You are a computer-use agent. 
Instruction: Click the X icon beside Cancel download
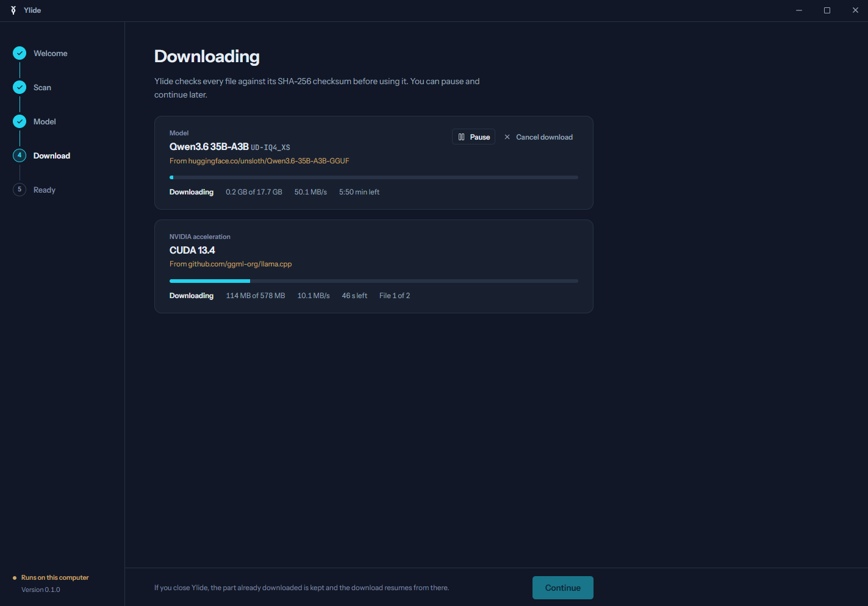pos(507,137)
